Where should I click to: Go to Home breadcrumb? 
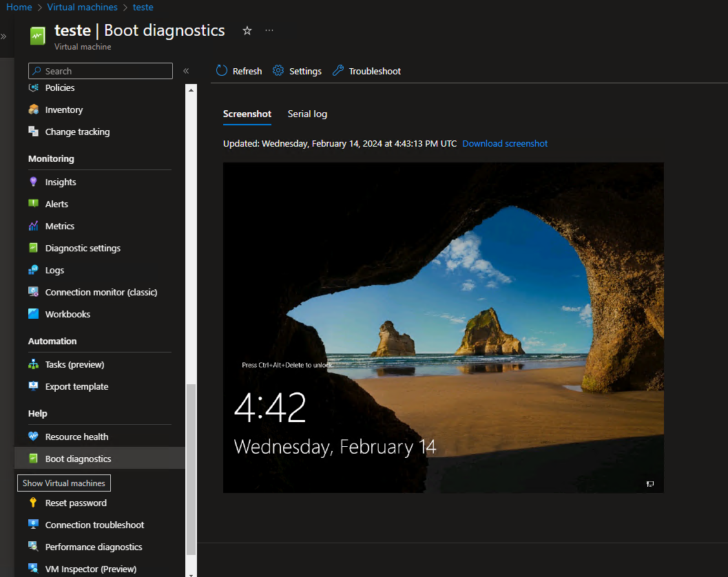click(19, 7)
